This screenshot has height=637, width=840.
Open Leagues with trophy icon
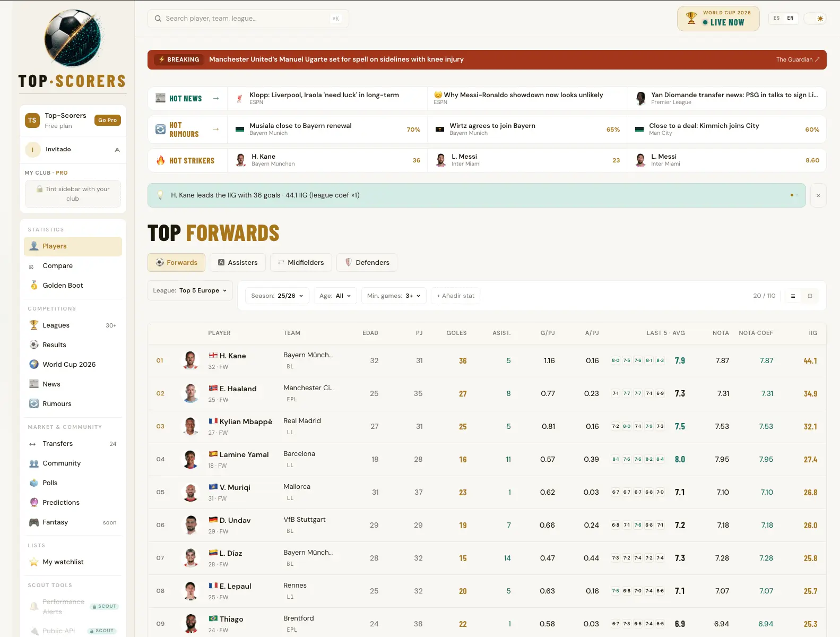pyautogui.click(x=73, y=325)
